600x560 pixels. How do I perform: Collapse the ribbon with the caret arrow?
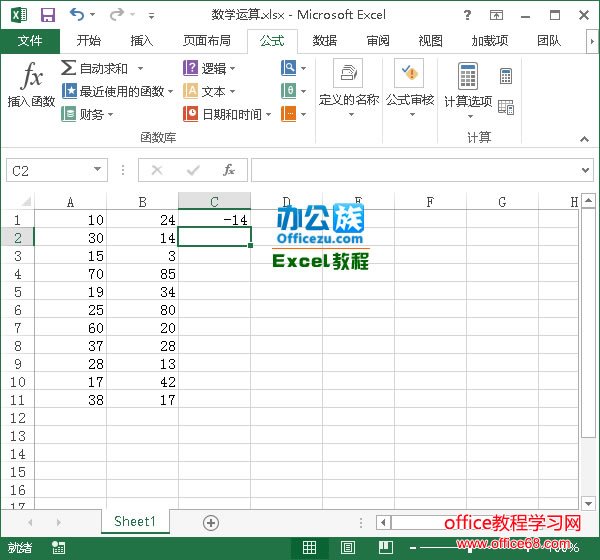[584, 139]
